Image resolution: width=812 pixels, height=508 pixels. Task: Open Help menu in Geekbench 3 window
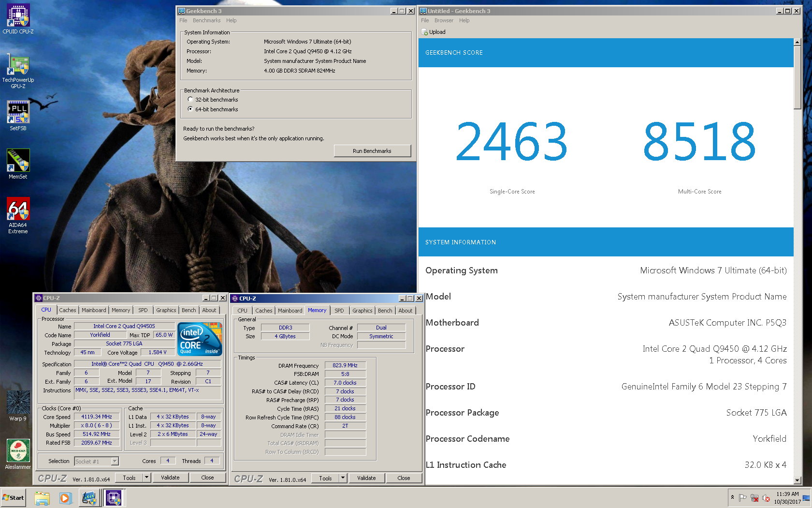tap(232, 20)
